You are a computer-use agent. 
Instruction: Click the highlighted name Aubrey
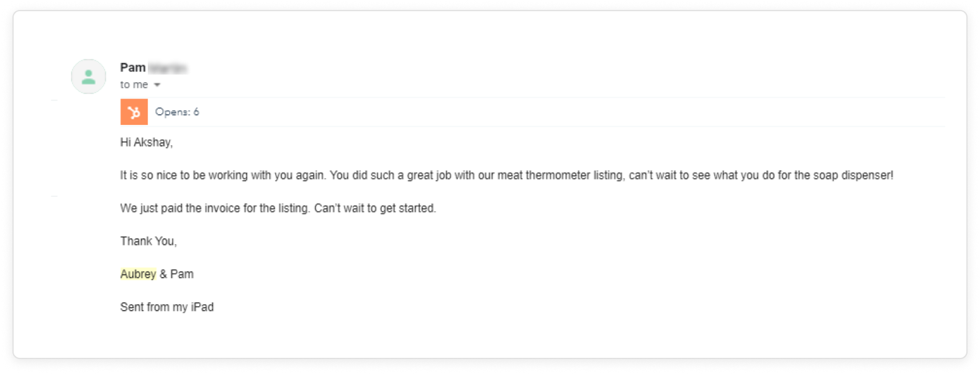pyautogui.click(x=138, y=274)
